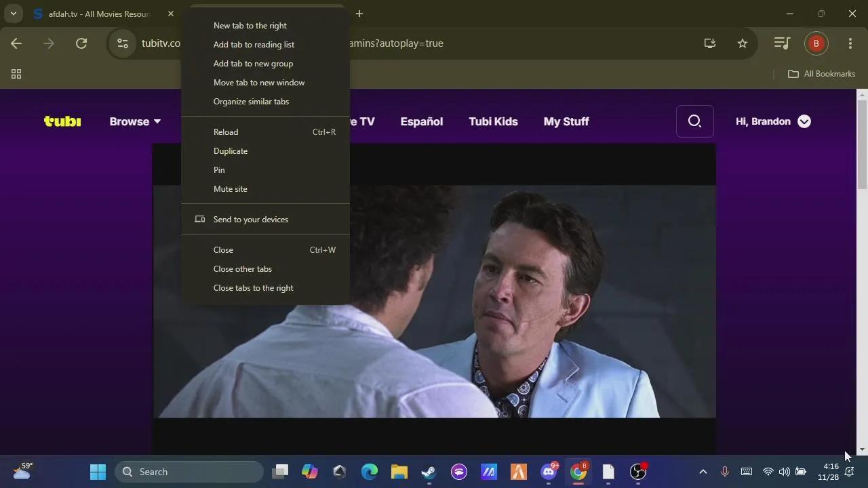
Task: Go to Tubi Kids
Action: [x=493, y=121]
